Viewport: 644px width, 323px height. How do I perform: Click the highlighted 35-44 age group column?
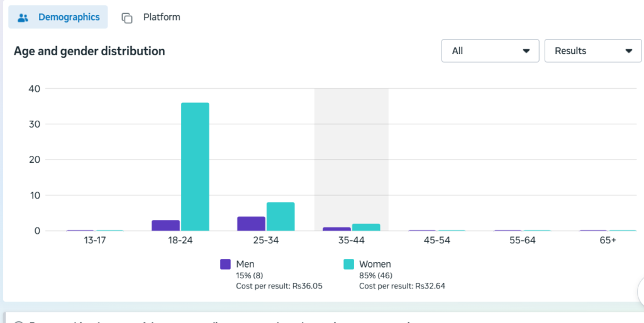click(x=352, y=160)
